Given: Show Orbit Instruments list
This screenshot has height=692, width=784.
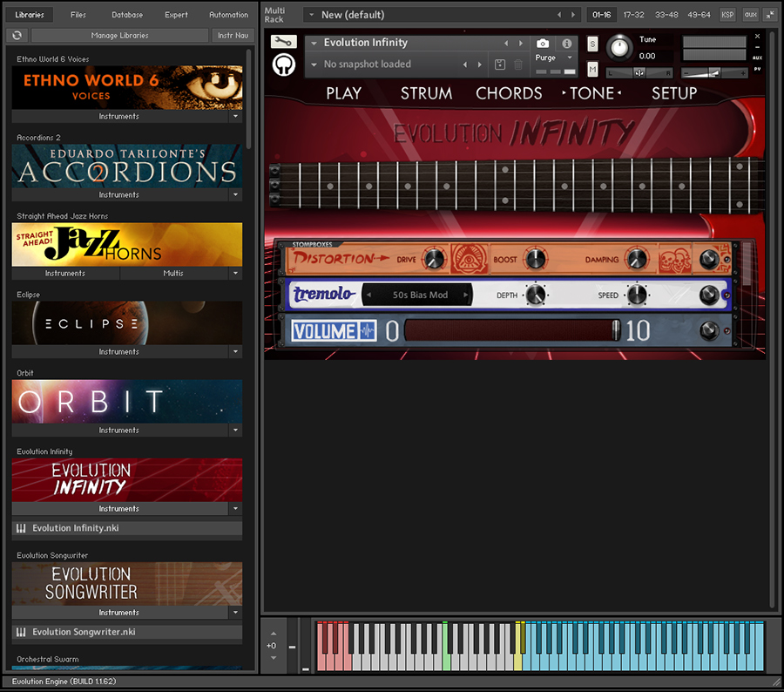Looking at the screenshot, I should (119, 431).
